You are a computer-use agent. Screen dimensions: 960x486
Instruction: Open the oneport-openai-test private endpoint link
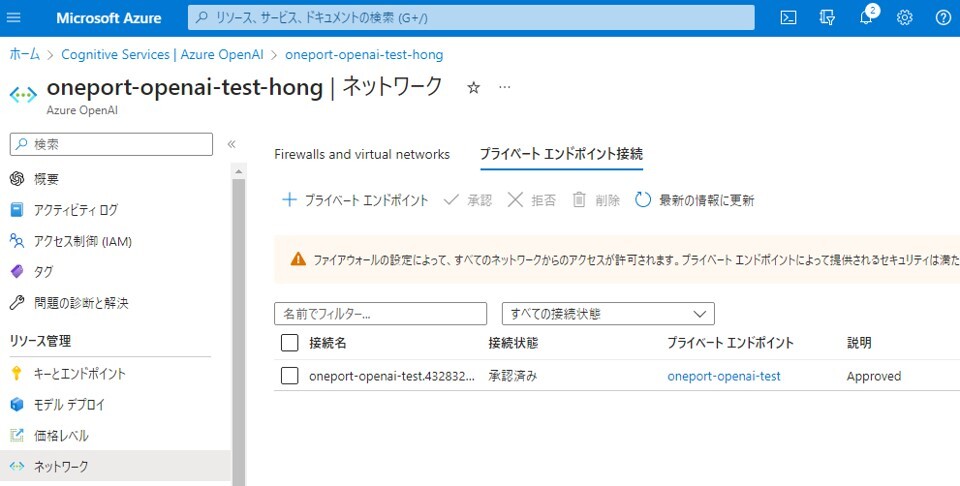[724, 376]
